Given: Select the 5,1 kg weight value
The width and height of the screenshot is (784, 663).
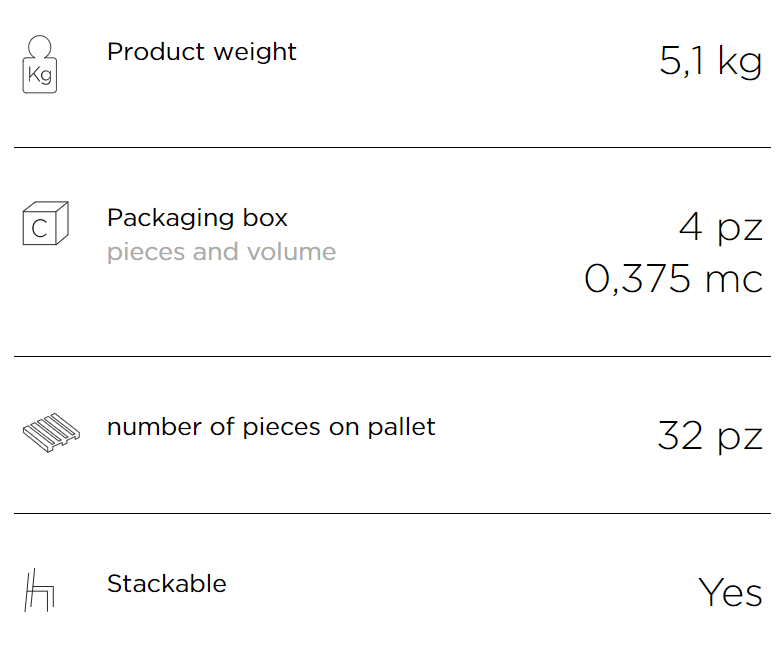Looking at the screenshot, I should click(x=710, y=62).
